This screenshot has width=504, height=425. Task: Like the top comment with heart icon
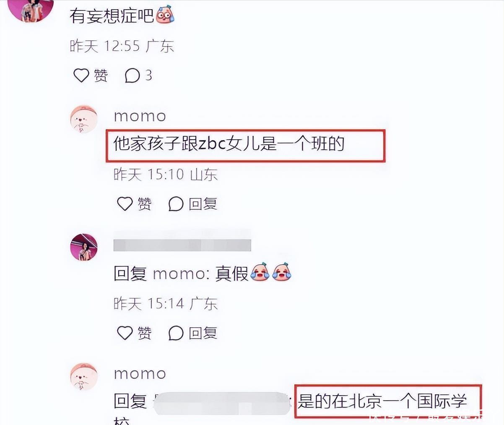(x=81, y=76)
